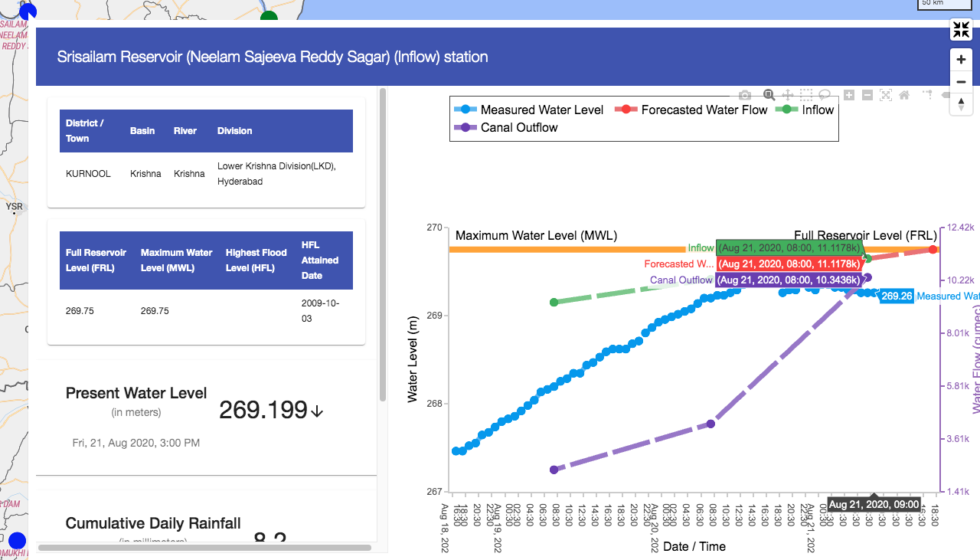
Task: Toggle the spike lines icon
Action: click(x=928, y=95)
